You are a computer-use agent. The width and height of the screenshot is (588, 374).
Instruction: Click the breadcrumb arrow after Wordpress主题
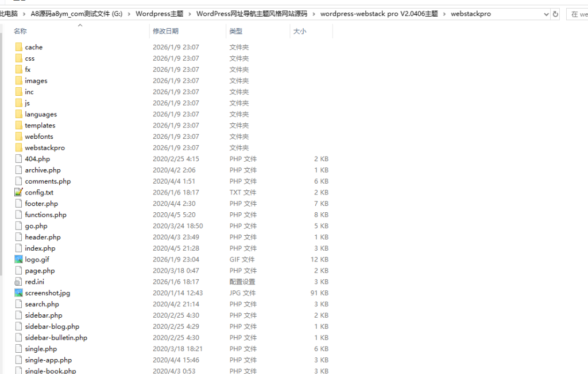point(189,13)
